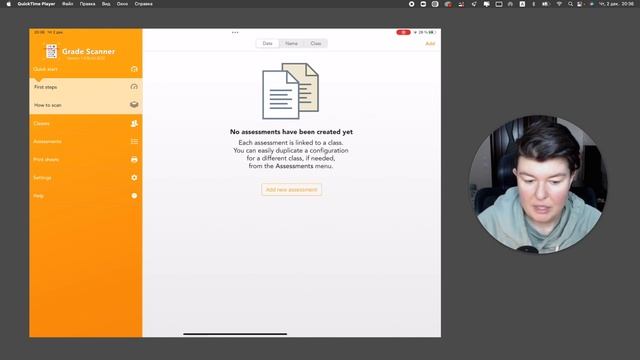Open the Вид menu
The image size is (640, 360).
click(106, 4)
